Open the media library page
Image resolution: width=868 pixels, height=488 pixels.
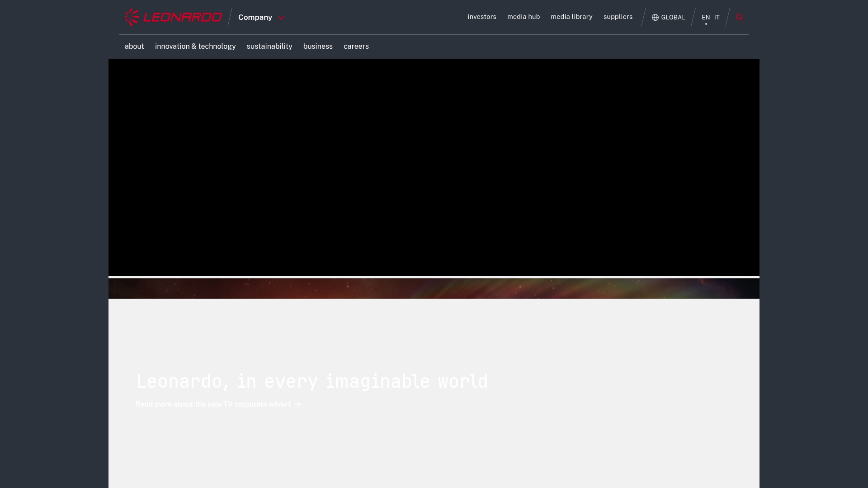click(x=571, y=17)
